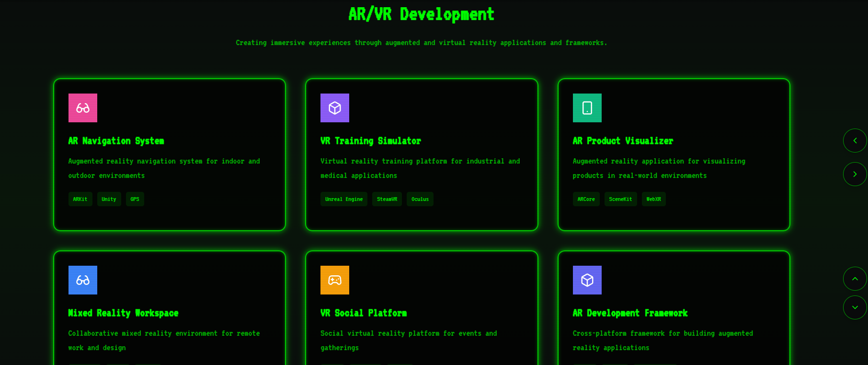Click the 'Virtual reality training platform' description
The image size is (868, 365).
420,168
